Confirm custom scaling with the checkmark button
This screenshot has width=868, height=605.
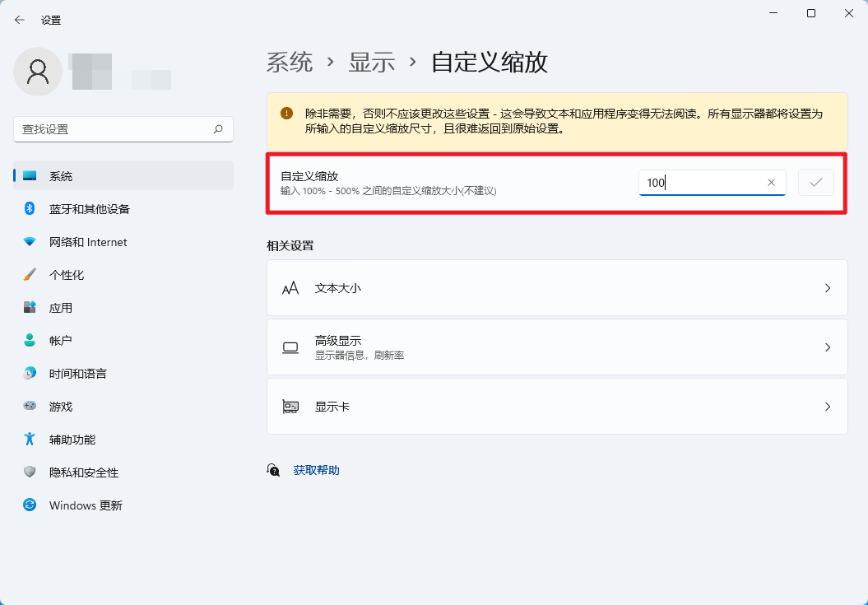815,182
